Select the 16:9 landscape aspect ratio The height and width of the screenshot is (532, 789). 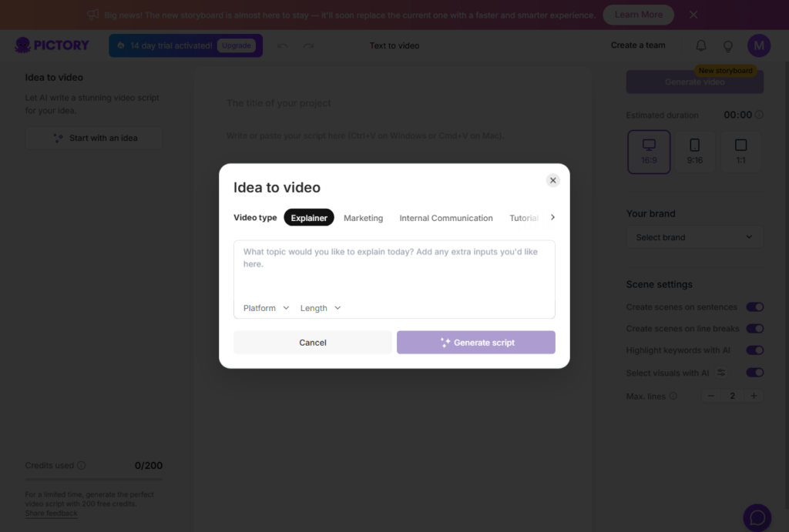point(649,152)
